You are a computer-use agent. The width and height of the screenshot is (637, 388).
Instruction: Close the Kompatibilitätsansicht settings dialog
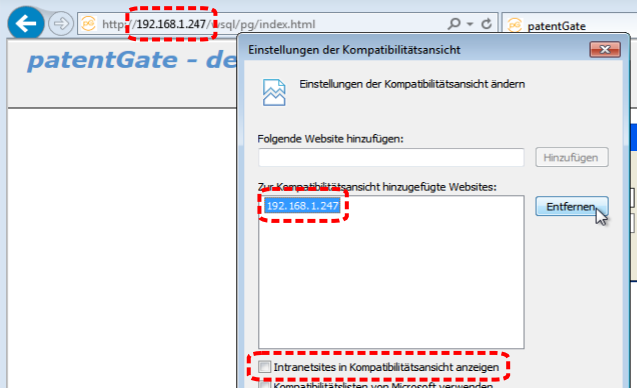coord(604,50)
